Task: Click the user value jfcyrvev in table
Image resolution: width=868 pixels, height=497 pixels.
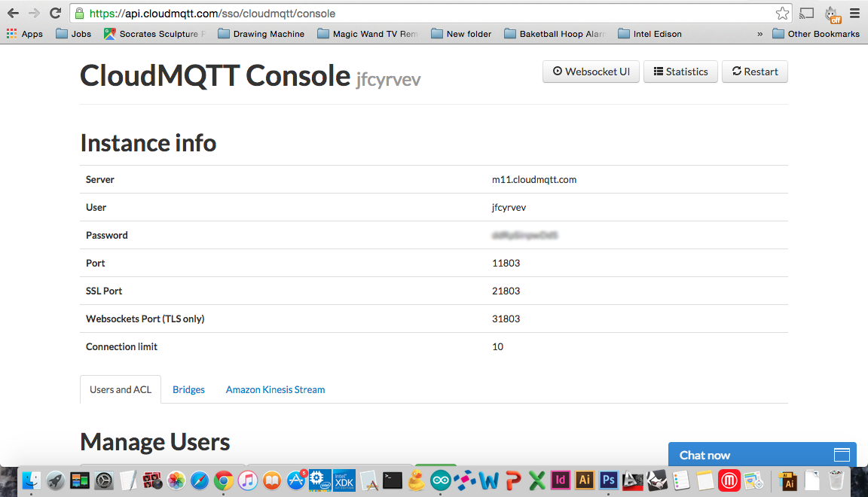Action: [509, 208]
